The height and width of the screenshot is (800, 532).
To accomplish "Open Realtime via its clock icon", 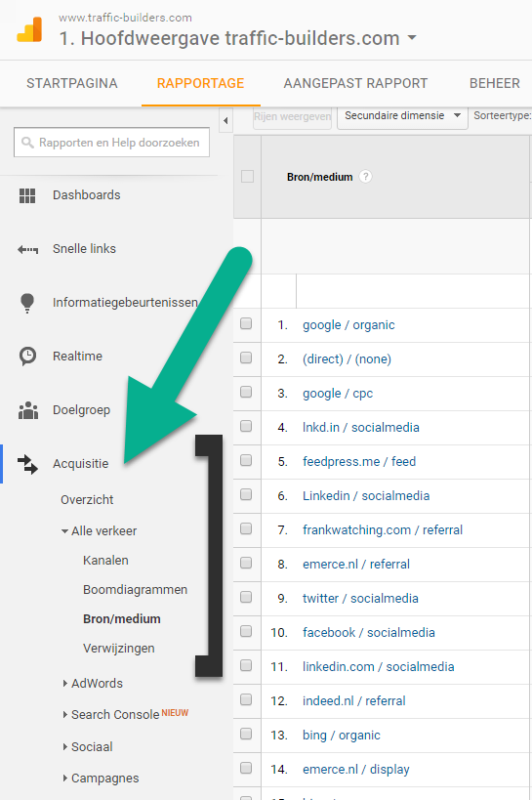I will (27, 357).
